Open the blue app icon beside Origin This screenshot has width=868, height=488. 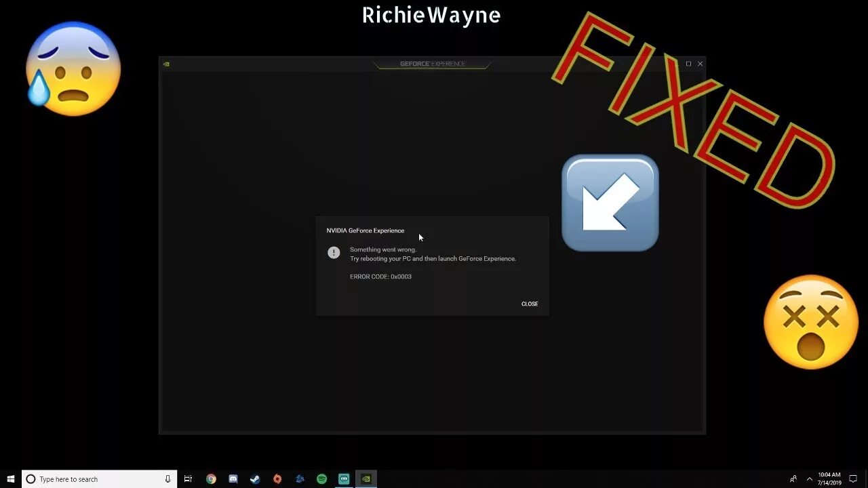(300, 479)
